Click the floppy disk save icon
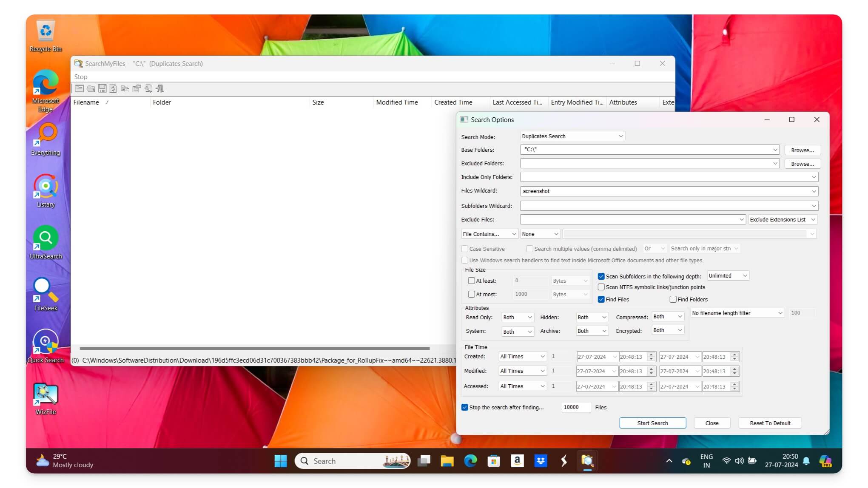 pos(102,88)
